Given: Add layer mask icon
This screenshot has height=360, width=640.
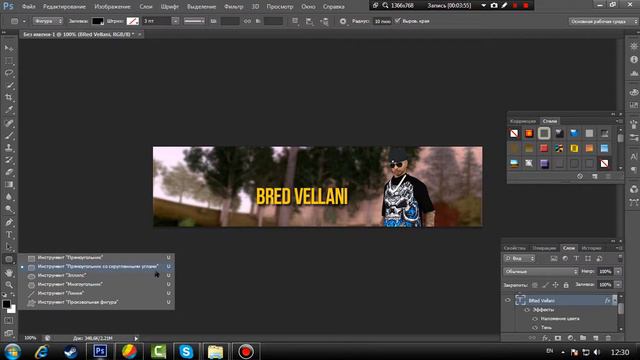Looking at the screenshot, I should [x=558, y=338].
